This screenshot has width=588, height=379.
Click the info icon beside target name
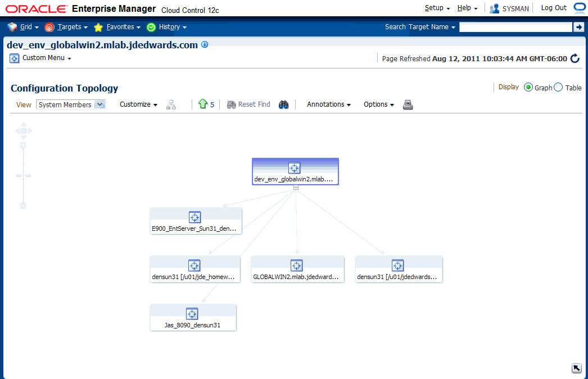click(205, 44)
